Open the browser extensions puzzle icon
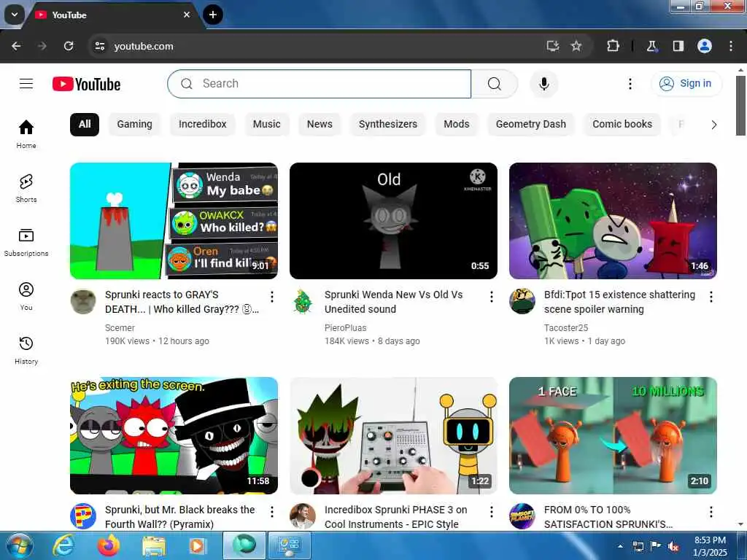The image size is (747, 560). (613, 46)
